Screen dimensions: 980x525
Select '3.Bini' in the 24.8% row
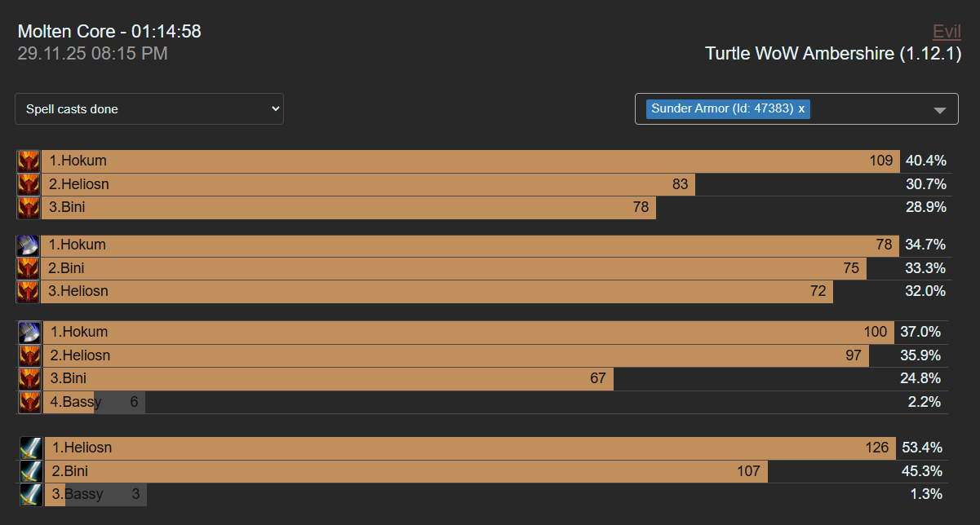point(68,379)
